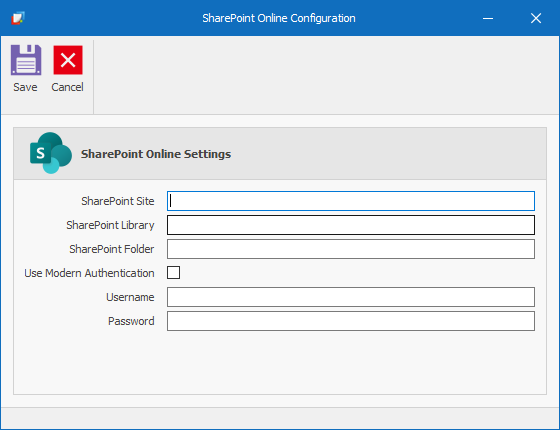Minimize the SharePoint Online Configuration window
This screenshot has height=430, width=560.
(488, 18)
